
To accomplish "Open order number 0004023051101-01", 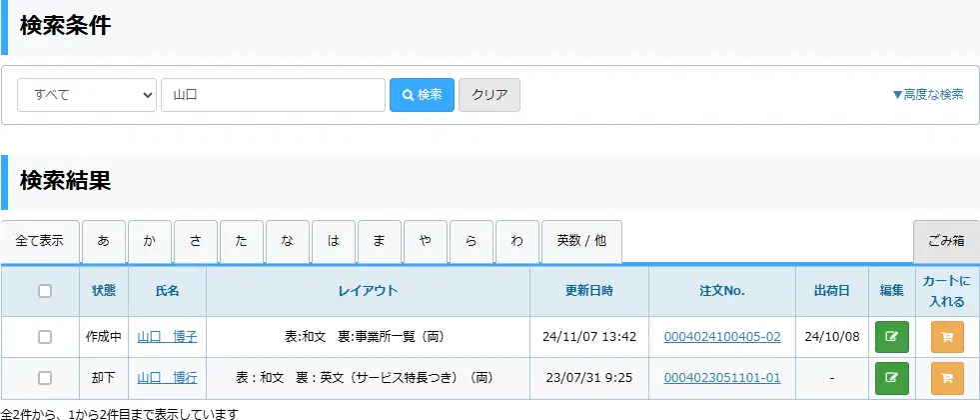I will click(x=722, y=378).
